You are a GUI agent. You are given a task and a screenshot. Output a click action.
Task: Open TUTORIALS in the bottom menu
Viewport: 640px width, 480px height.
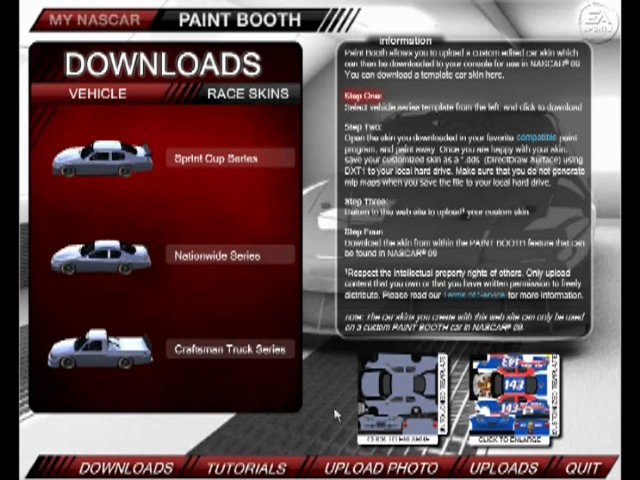tap(246, 468)
